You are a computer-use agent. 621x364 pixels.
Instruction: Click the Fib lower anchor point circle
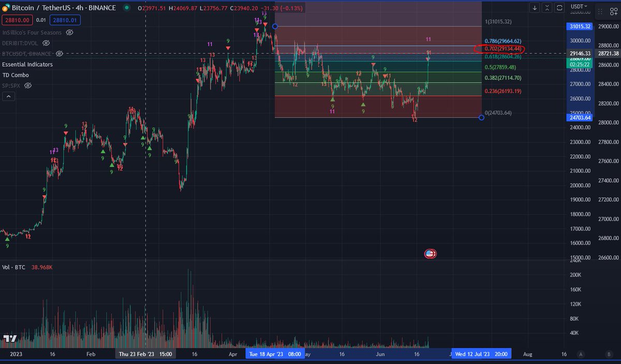coord(482,117)
